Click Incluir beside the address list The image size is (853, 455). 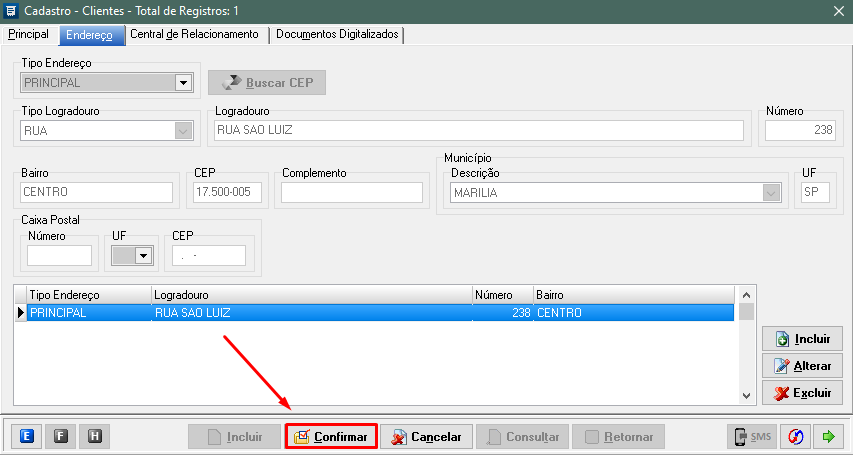802,339
